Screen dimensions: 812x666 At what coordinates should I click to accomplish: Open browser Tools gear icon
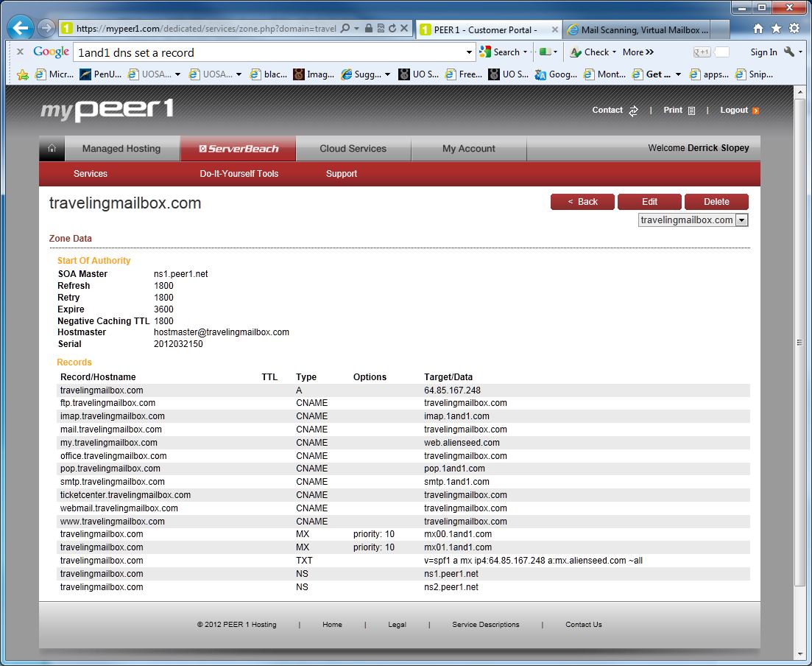coord(794,29)
